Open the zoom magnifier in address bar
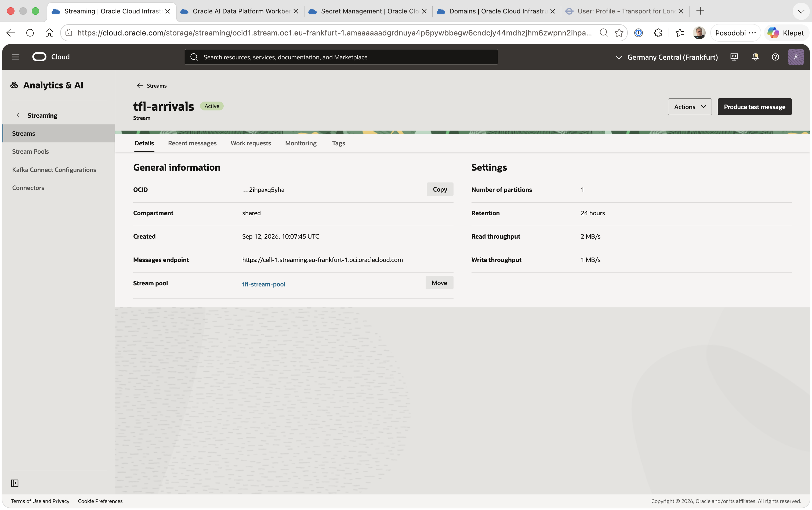This screenshot has height=510, width=812. point(604,33)
